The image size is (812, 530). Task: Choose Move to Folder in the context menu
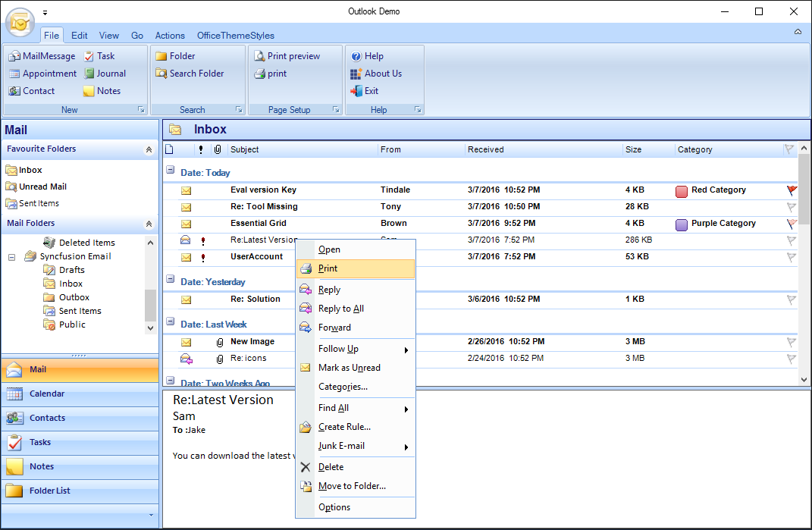click(356, 487)
